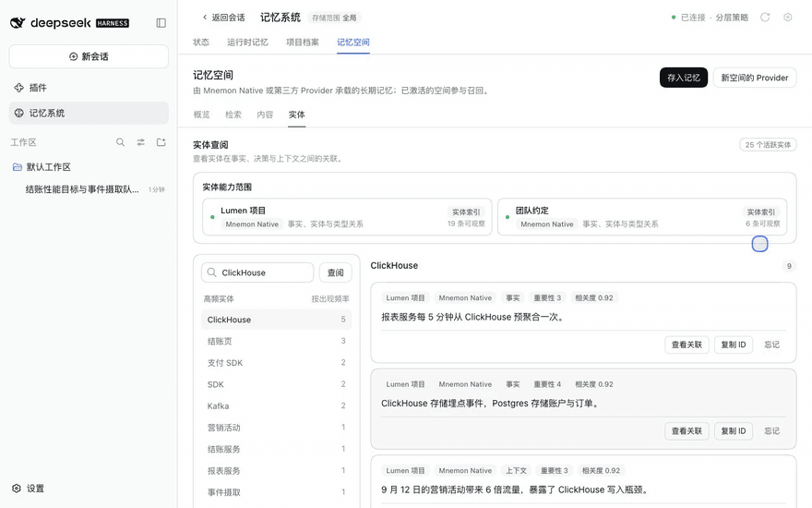The width and height of the screenshot is (812, 508).
Task: Click 复制 ID on the 报表服务 memory card
Action: click(x=734, y=345)
